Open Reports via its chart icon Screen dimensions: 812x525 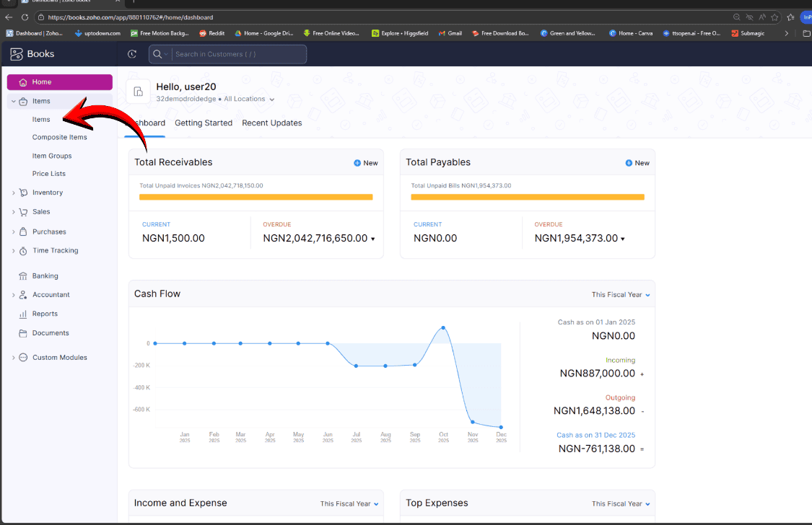[x=23, y=314]
